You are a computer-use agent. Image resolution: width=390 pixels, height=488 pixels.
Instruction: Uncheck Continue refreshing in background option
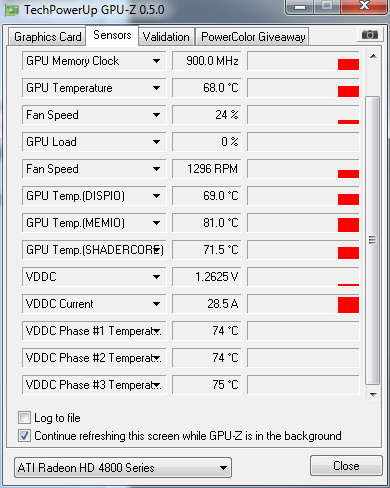tap(24, 436)
